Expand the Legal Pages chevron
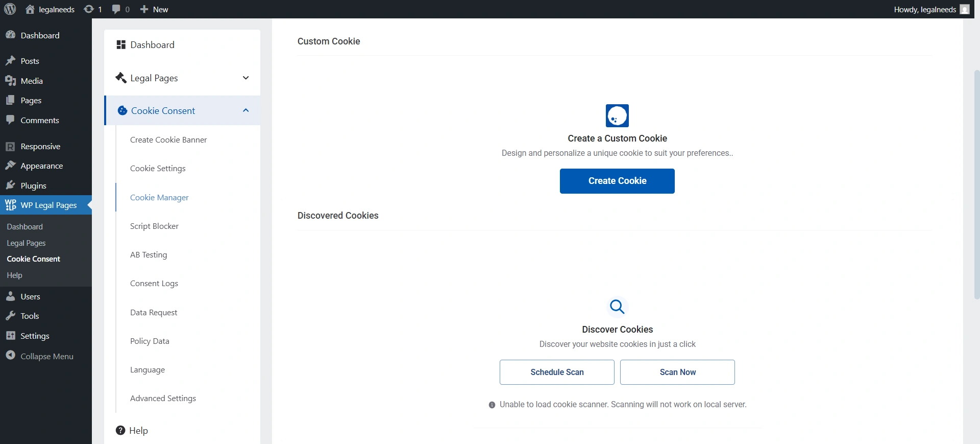980x444 pixels. click(x=246, y=78)
